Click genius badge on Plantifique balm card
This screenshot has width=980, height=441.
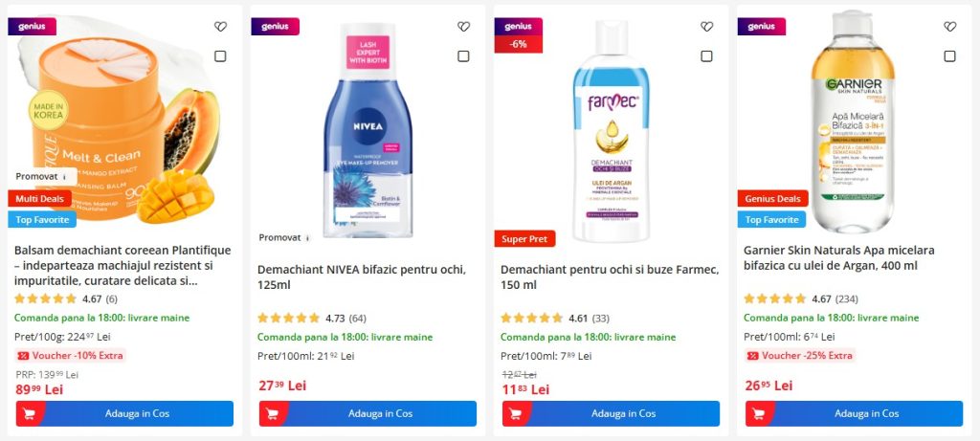(x=32, y=27)
